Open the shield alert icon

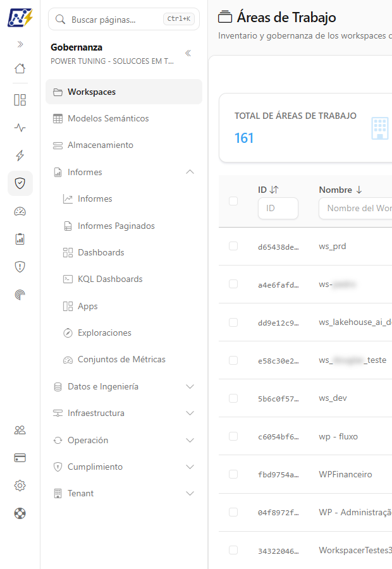[x=20, y=267]
